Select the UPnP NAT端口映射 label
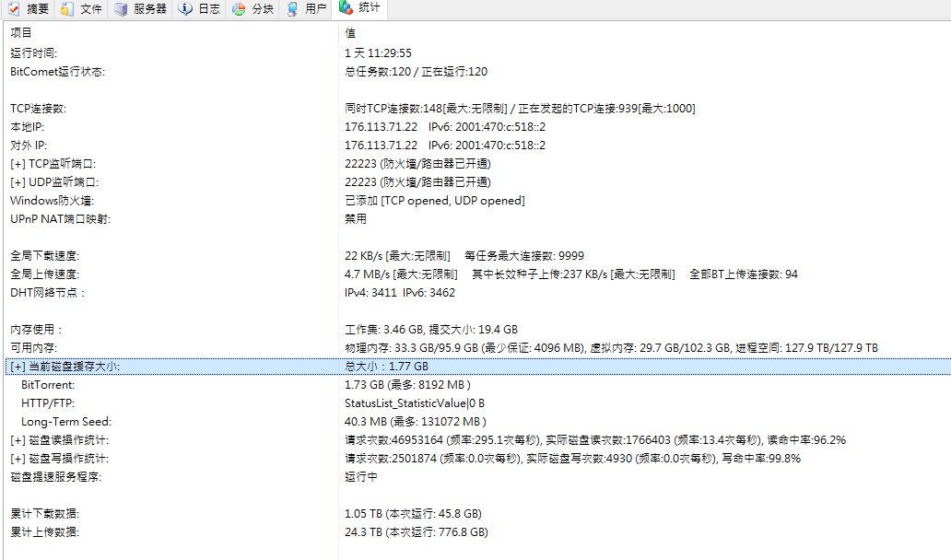The width and height of the screenshot is (951, 560). click(61, 219)
